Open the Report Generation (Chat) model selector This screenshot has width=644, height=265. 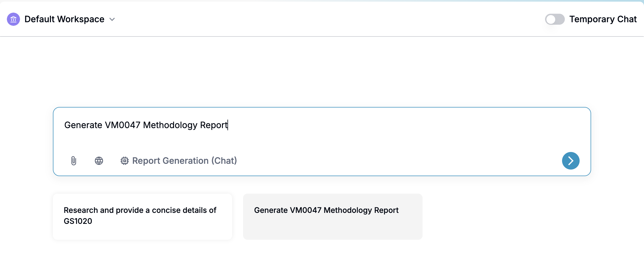(x=184, y=161)
